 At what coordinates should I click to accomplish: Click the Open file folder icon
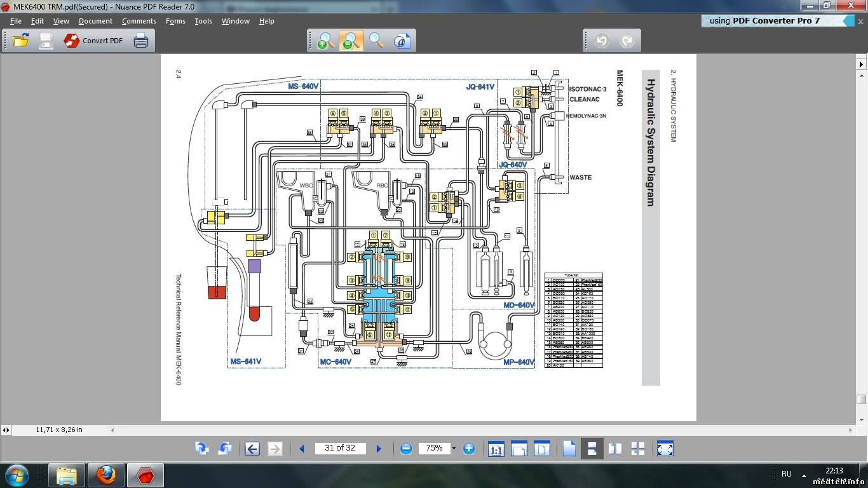pos(21,41)
